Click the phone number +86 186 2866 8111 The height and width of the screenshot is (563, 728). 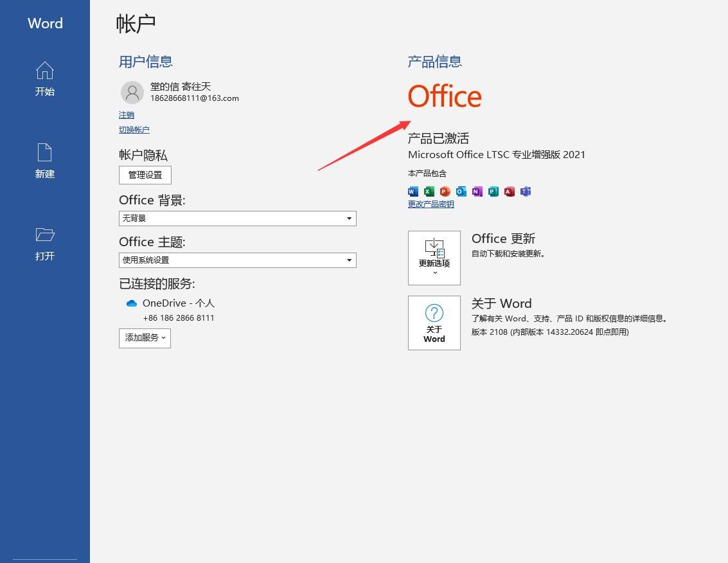(178, 318)
